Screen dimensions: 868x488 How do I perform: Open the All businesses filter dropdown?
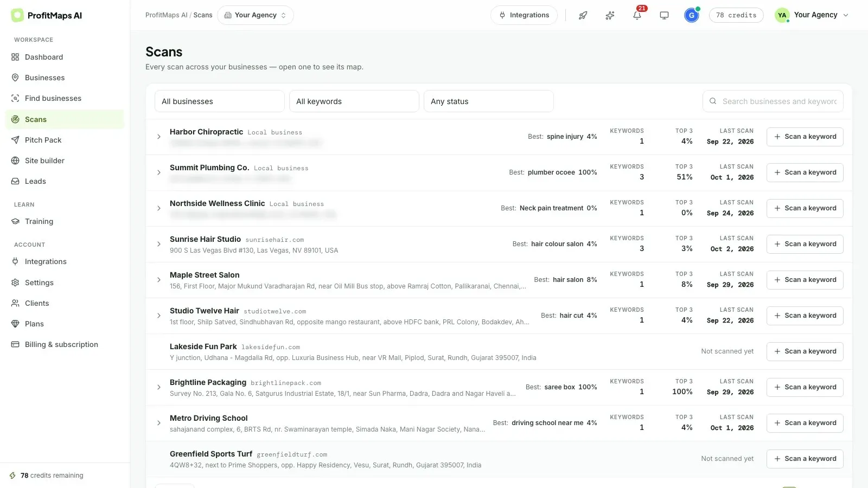tap(220, 101)
